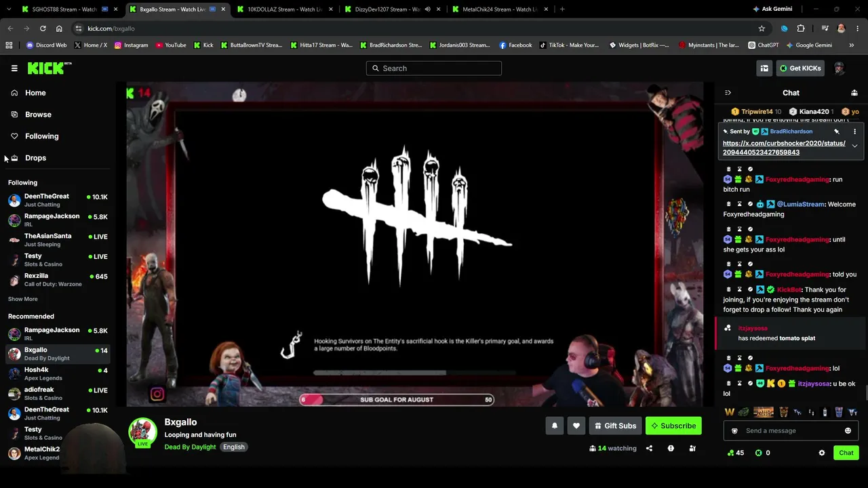The width and height of the screenshot is (868, 488).
Task: Report the stream with exclamation icon
Action: (671, 448)
